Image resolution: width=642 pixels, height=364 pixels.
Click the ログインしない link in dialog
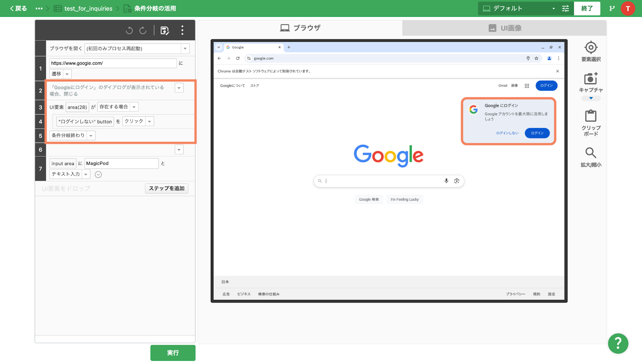click(x=507, y=133)
